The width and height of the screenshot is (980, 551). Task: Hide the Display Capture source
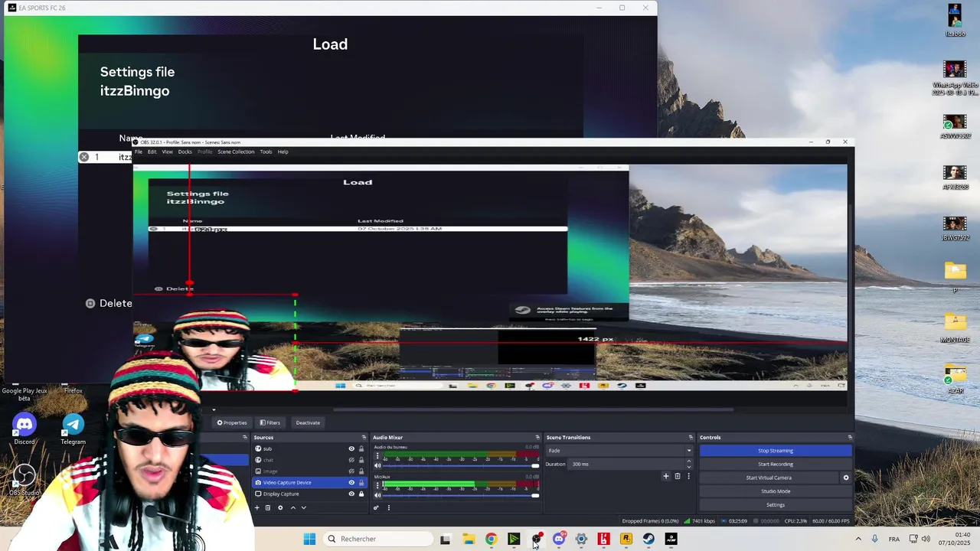(x=351, y=494)
